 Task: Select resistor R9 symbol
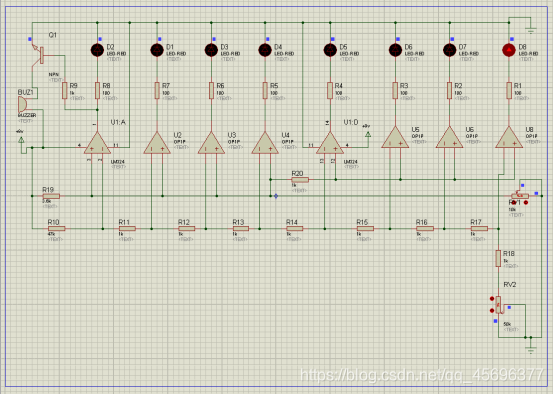65,90
